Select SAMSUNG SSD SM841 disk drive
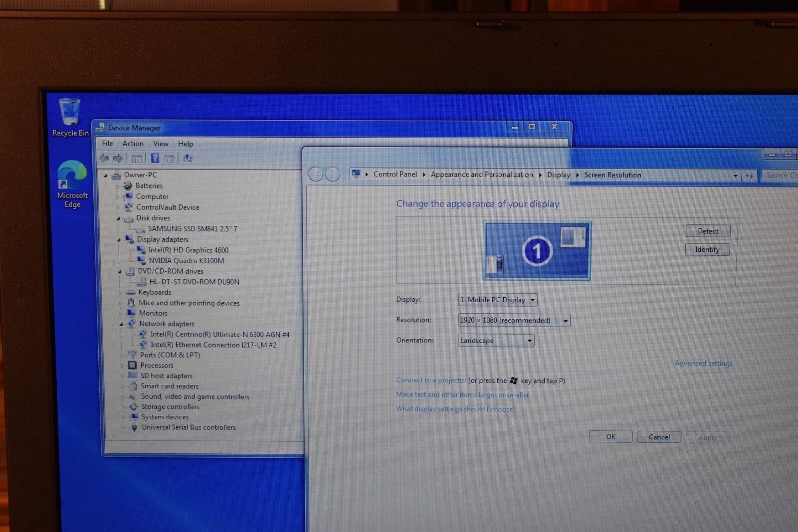 [193, 229]
